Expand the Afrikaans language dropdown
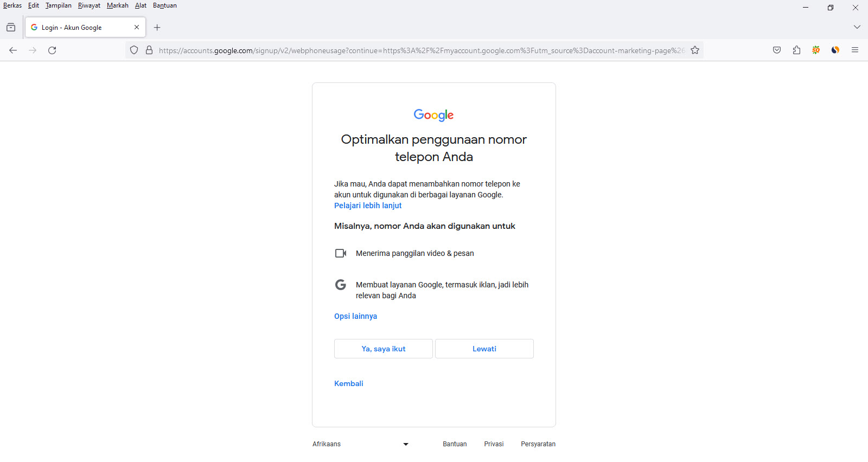The image size is (868, 462). tap(360, 444)
